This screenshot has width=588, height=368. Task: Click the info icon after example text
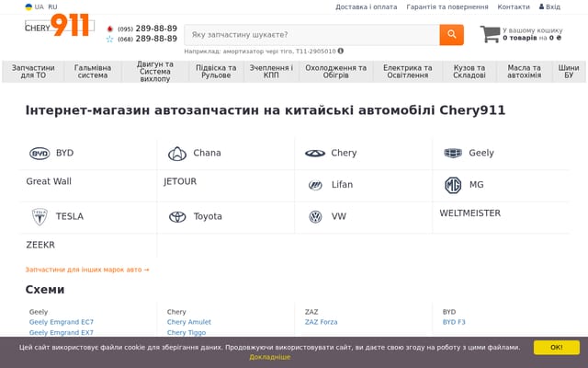pos(341,52)
